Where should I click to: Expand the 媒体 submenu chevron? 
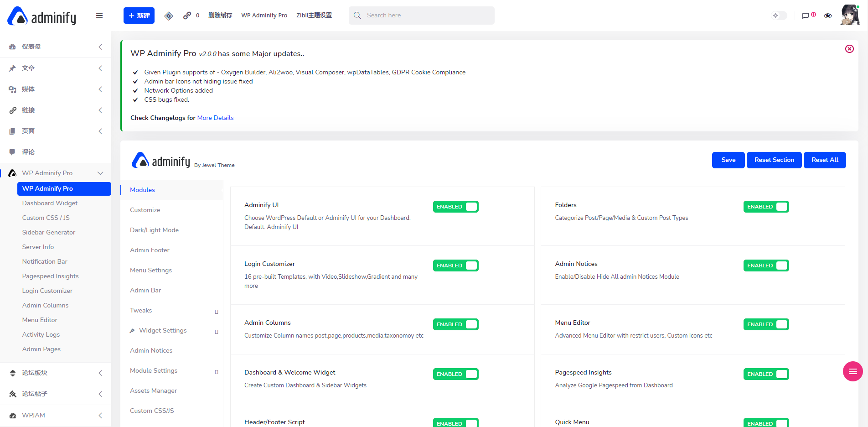[100, 89]
